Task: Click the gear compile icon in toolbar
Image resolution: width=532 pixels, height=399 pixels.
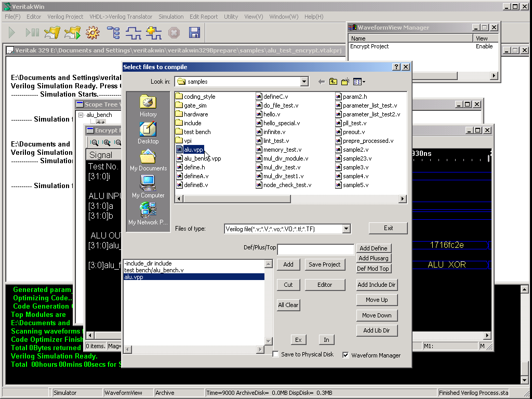Action: [x=93, y=33]
